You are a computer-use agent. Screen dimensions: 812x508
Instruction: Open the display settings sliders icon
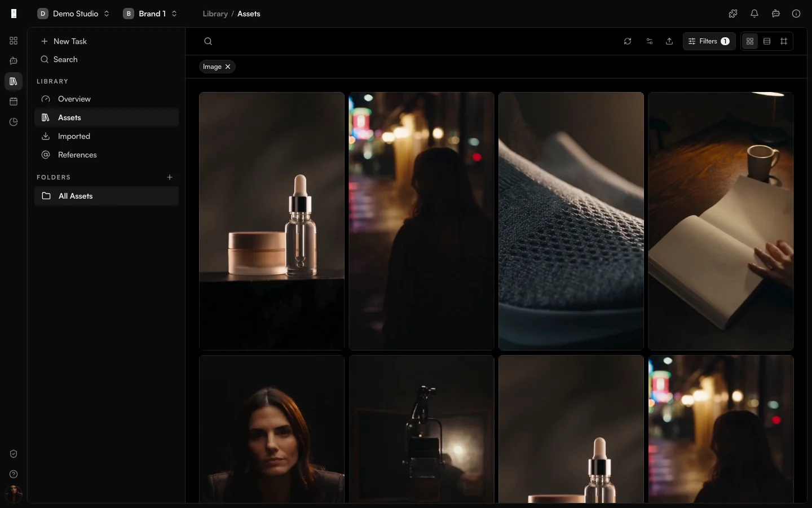pos(650,41)
